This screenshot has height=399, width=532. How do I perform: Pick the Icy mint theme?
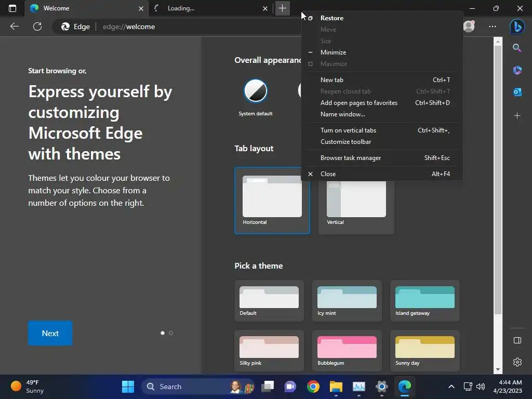(347, 301)
